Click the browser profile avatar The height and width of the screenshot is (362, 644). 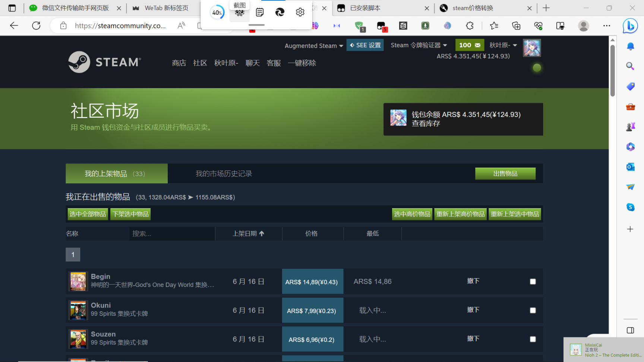click(583, 26)
